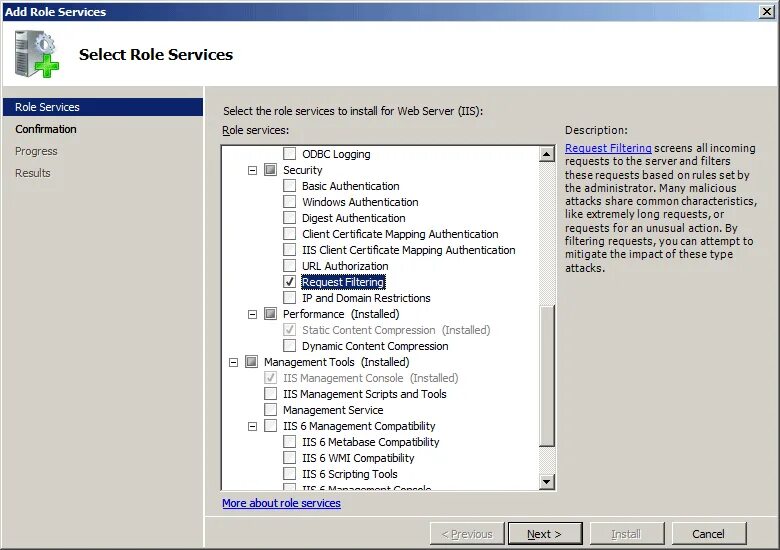Check Client Certificate Mapping Authentication
The height and width of the screenshot is (550, 780).
coord(290,234)
